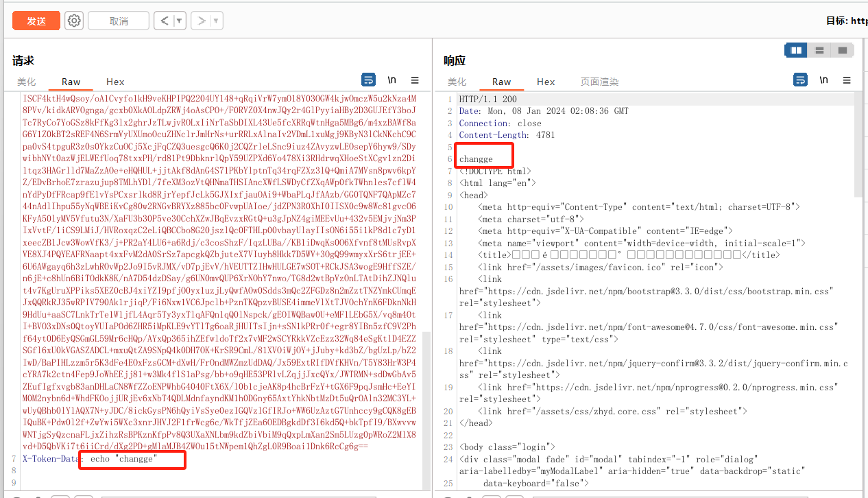Click the echo "changge" header value
This screenshot has height=498, width=868.
click(x=123, y=459)
